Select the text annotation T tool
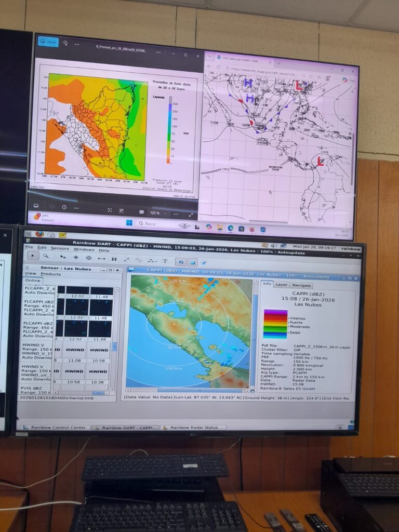This screenshot has width=399, height=532. [x=165, y=260]
